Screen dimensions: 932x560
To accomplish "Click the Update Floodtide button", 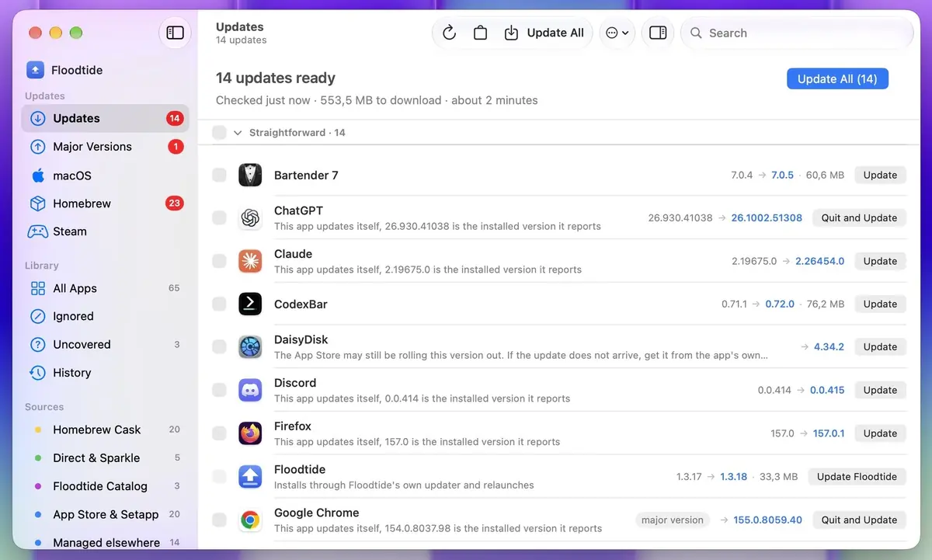I will pos(857,477).
